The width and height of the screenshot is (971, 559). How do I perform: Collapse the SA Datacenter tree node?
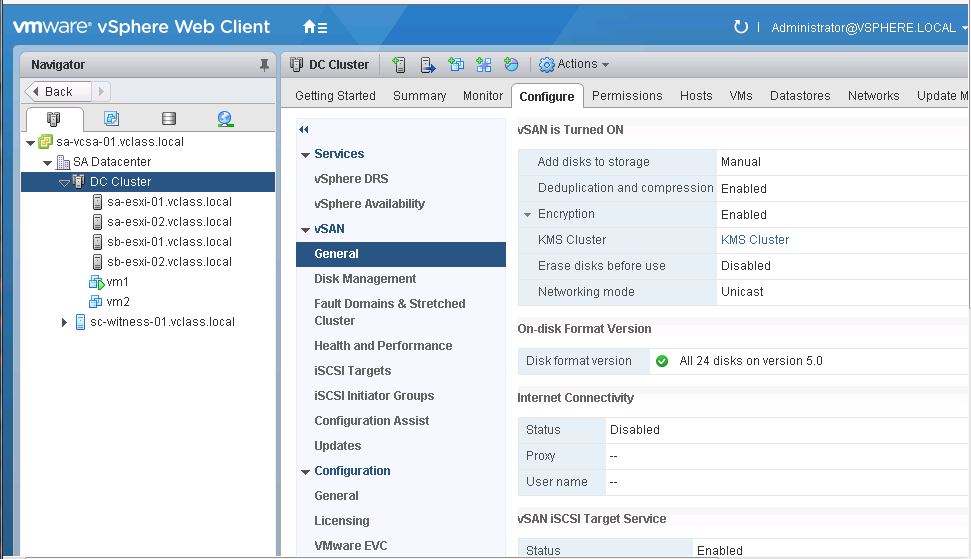(47, 162)
